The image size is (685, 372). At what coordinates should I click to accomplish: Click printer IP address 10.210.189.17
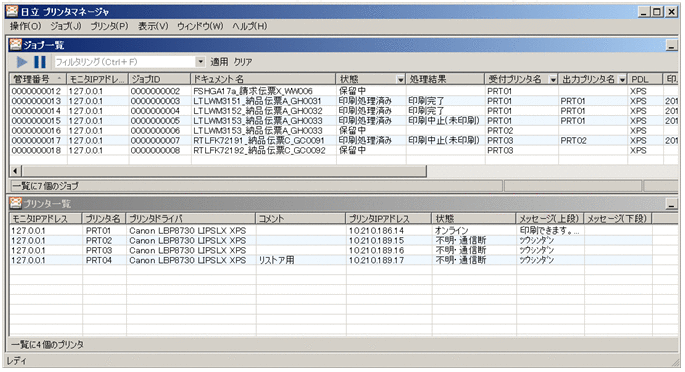click(x=376, y=260)
